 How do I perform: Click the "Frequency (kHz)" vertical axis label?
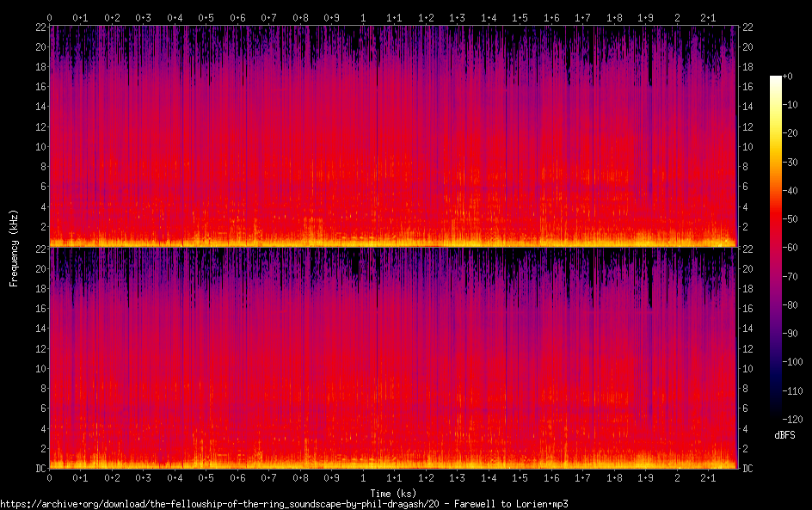pos(14,247)
